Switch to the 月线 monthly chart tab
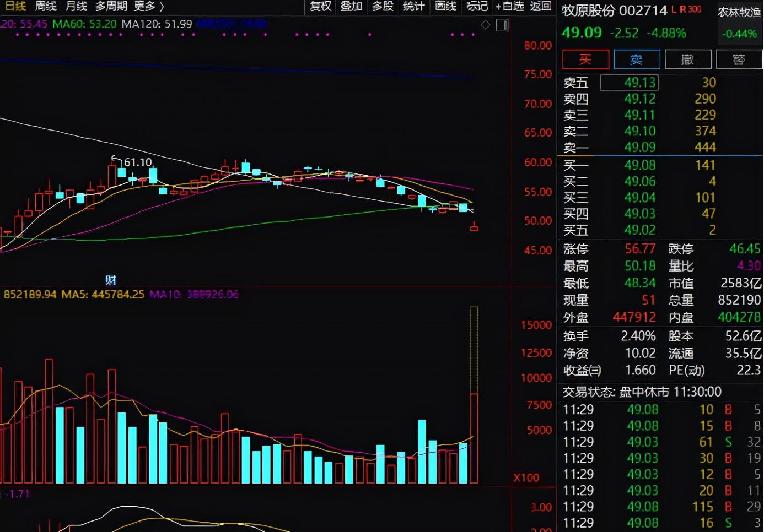Viewport: 764px width, 532px height. point(76,7)
